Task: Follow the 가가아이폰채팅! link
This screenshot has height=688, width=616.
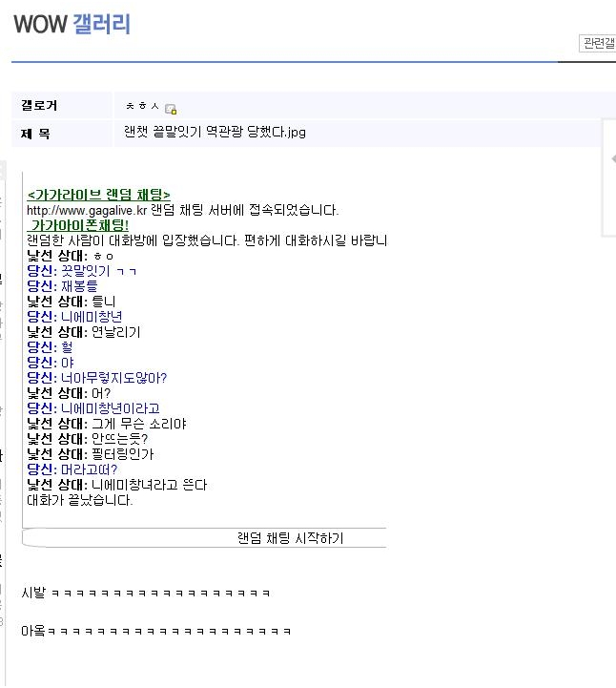Action: 78,225
